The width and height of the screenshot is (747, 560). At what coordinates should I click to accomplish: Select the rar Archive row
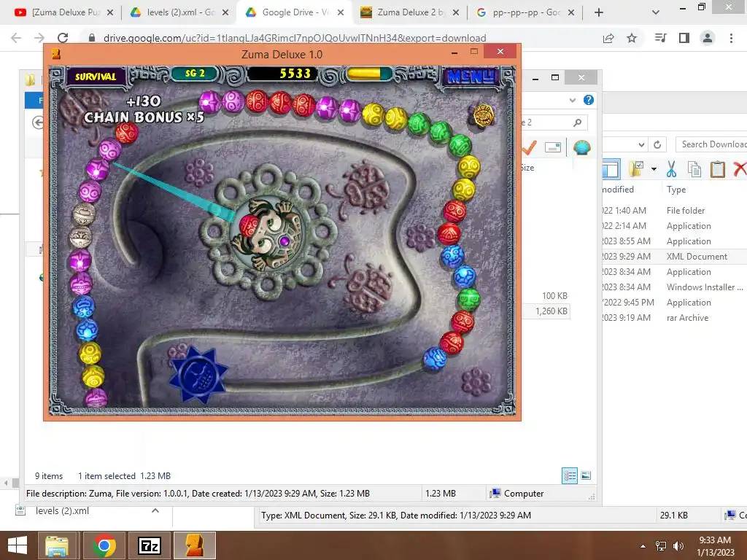pos(674,318)
